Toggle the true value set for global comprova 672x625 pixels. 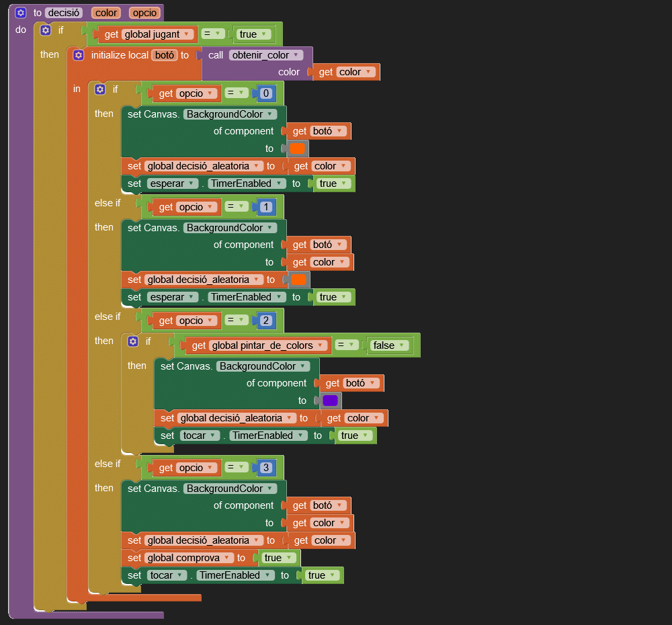coord(278,558)
